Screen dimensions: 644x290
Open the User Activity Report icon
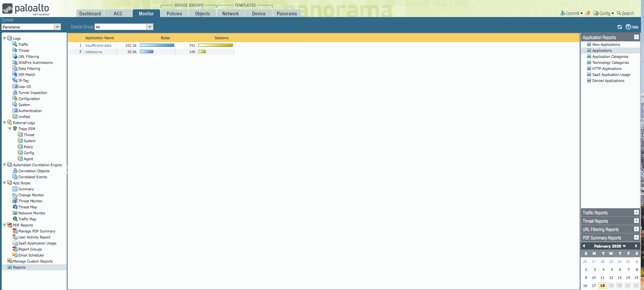15,237
